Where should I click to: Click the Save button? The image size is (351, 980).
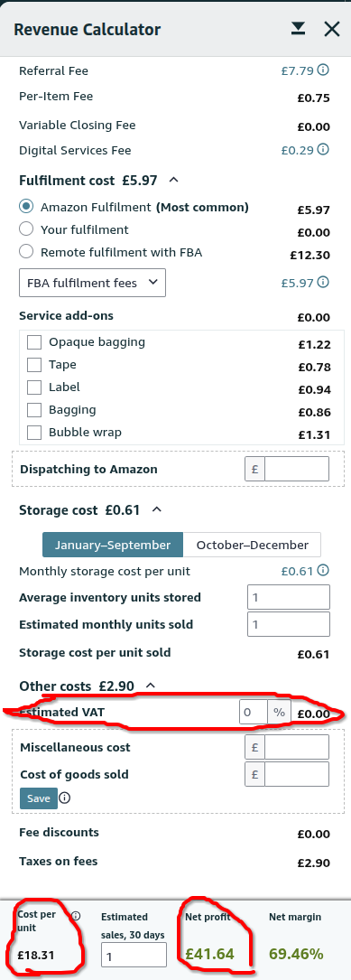tap(39, 798)
